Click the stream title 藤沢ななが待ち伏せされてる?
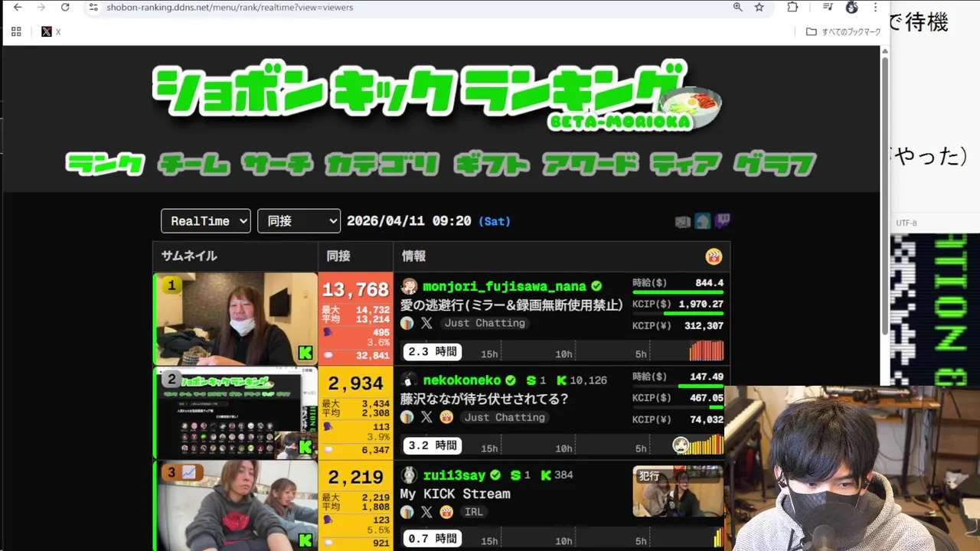Viewport: 980px width, 551px height. click(484, 399)
